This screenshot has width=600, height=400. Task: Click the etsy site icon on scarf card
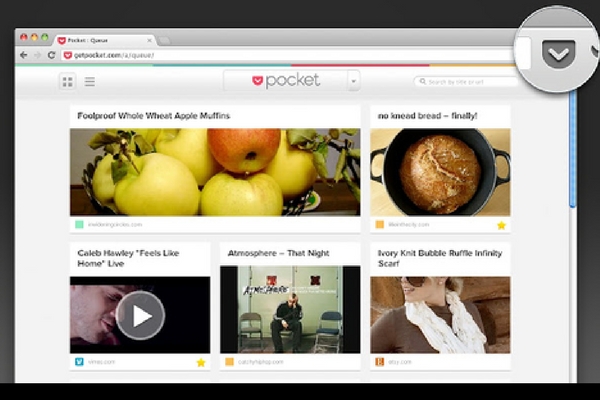380,362
